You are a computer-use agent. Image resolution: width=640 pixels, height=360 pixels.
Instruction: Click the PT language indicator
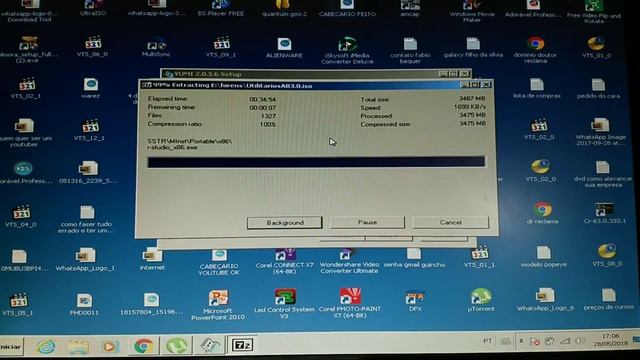pos(487,340)
